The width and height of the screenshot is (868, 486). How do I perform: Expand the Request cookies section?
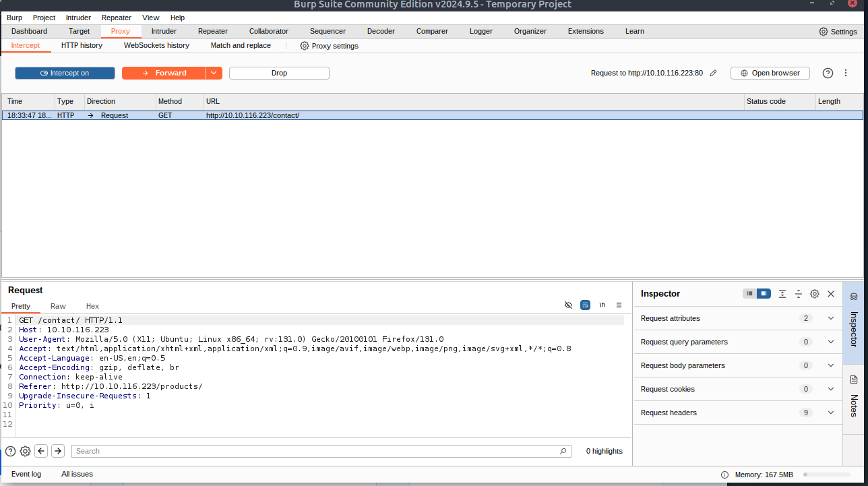pos(738,389)
